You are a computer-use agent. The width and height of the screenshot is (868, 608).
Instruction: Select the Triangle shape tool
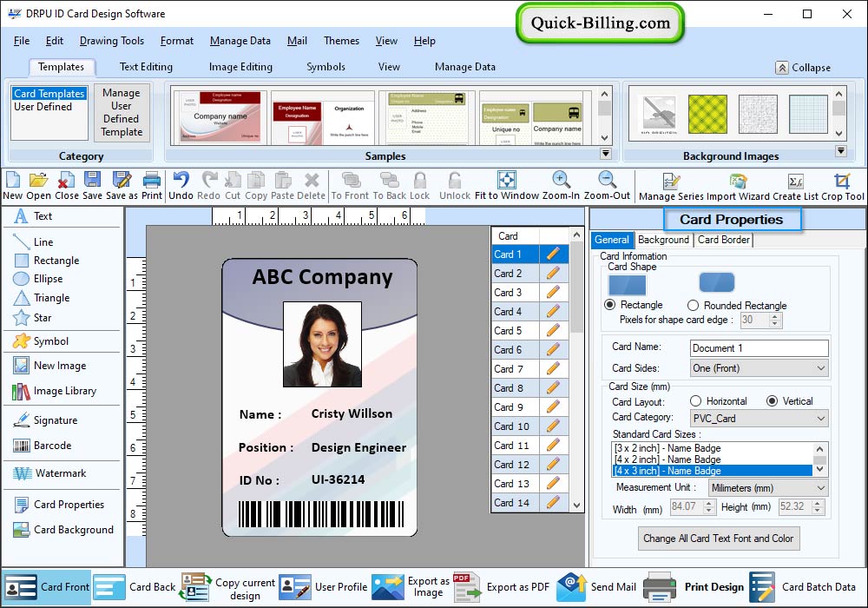pos(42,298)
